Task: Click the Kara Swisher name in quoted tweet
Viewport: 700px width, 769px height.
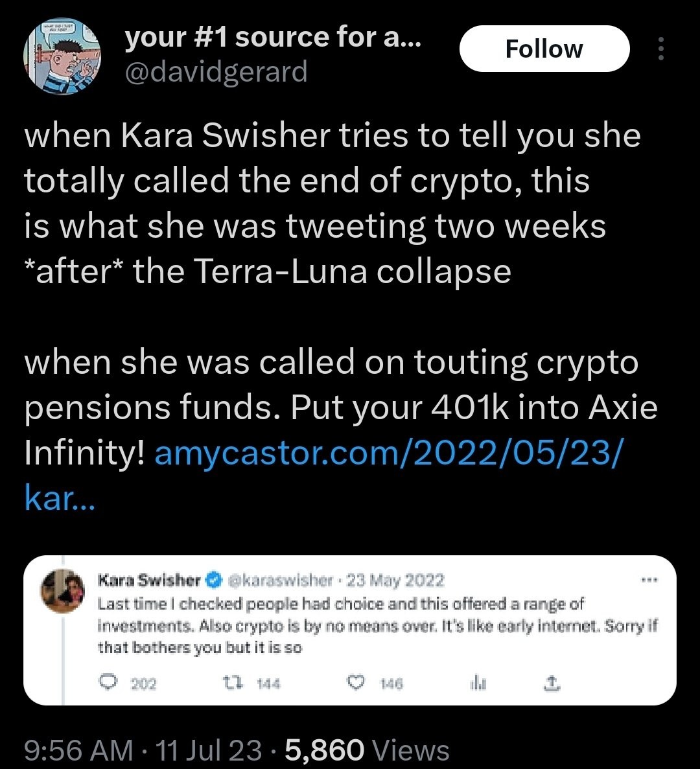Action: tap(149, 580)
